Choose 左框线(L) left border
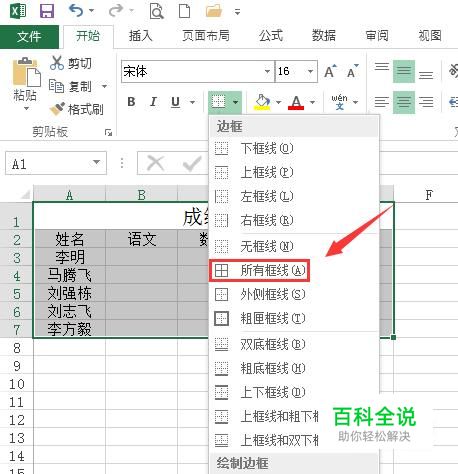Image resolution: width=458 pixels, height=474 pixels. point(294,196)
